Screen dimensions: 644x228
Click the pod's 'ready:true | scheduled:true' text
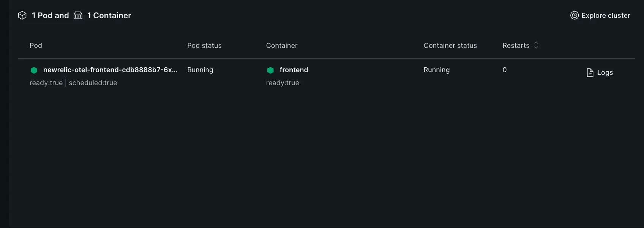pos(73,83)
